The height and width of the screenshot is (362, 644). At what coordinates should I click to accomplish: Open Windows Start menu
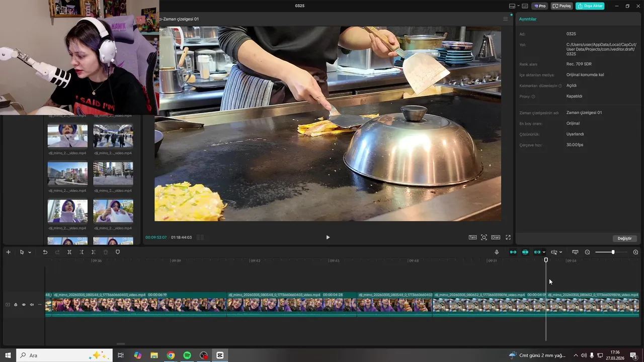click(x=8, y=355)
